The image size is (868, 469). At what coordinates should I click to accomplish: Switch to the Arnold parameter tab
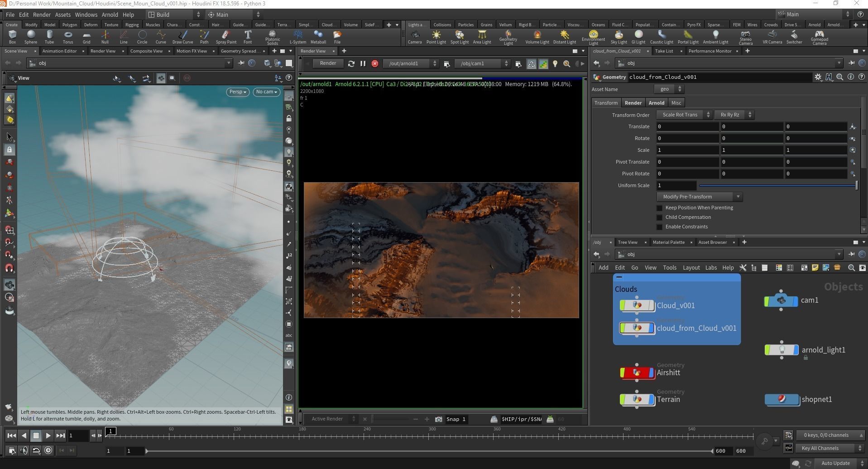tap(656, 103)
